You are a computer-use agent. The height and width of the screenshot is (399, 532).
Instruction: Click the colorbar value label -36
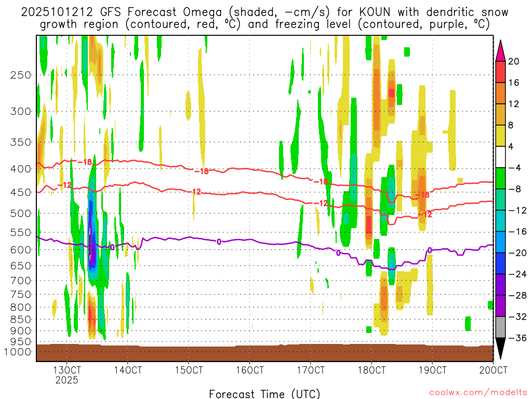coord(517,338)
